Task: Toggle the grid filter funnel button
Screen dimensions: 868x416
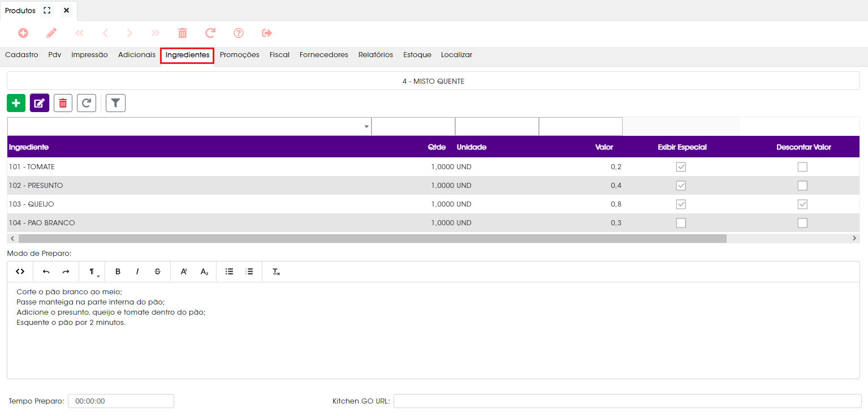Action: click(x=115, y=103)
